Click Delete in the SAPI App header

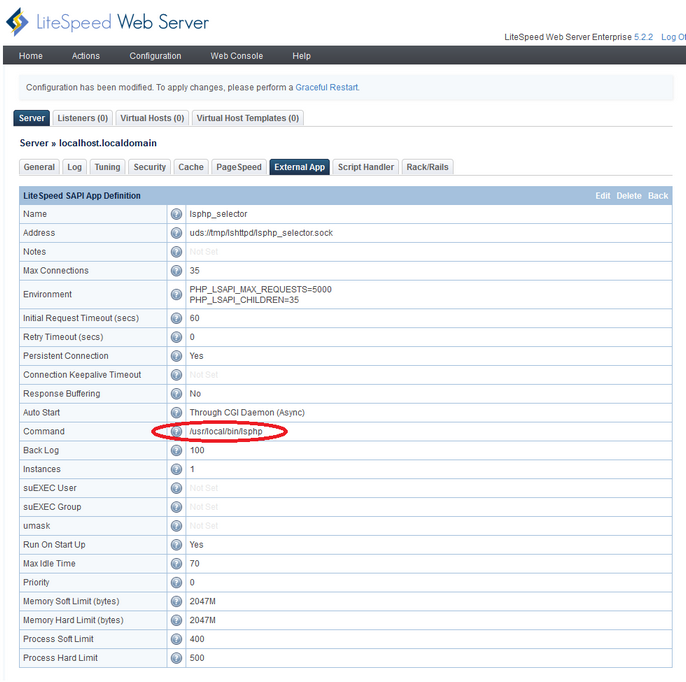coord(629,196)
